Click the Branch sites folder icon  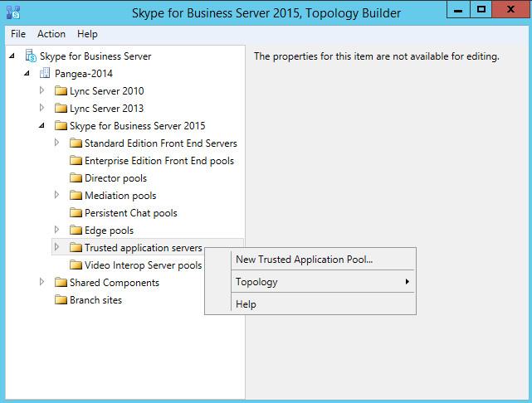61,300
